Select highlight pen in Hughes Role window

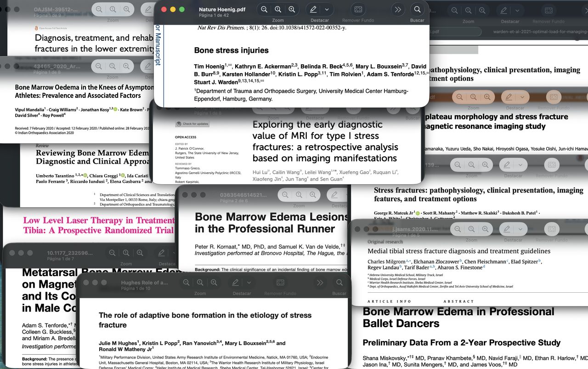tap(236, 283)
